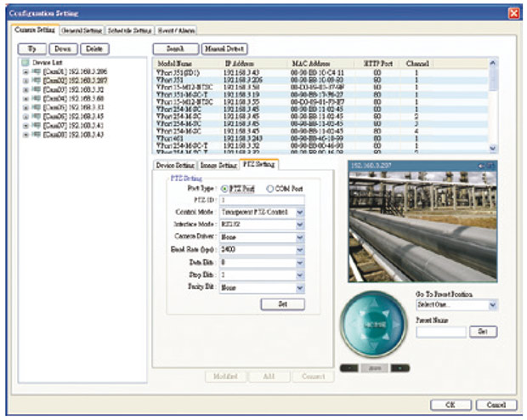527x420 pixels.
Task: Select the Cam01 camera icon in device list
Action: click(x=35, y=72)
